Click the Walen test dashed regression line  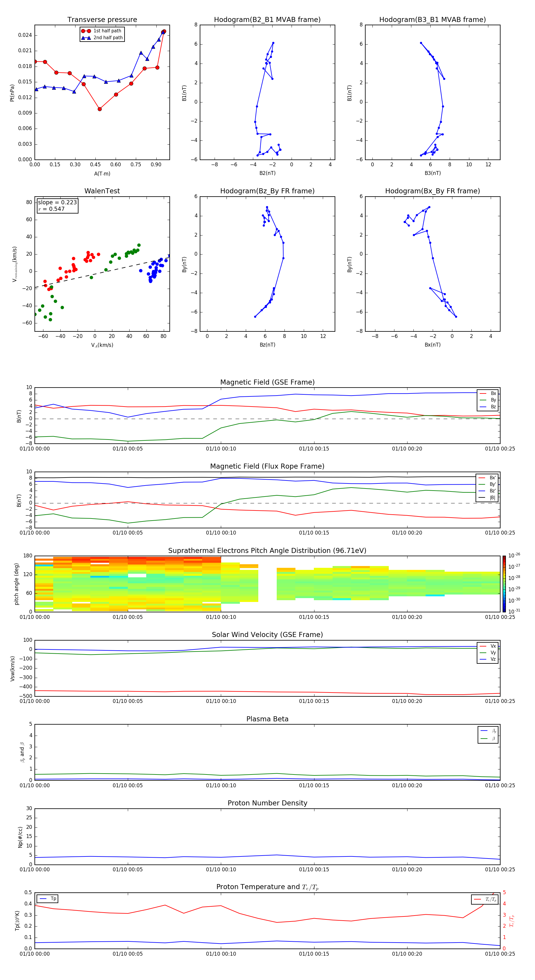coord(102,272)
